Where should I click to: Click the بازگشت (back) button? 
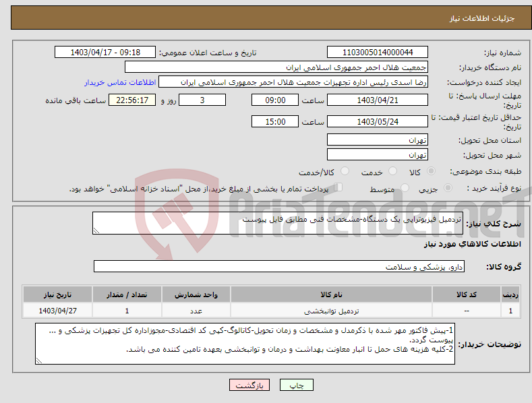[249, 385]
